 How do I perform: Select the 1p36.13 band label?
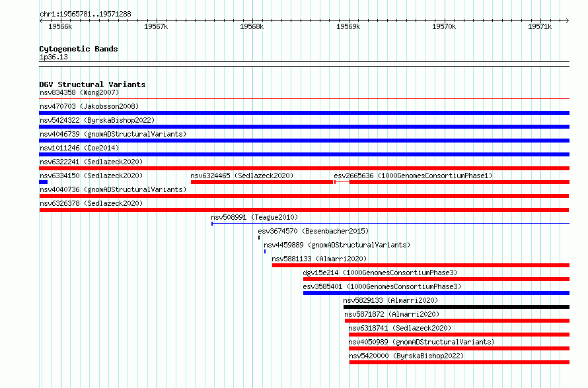pos(54,57)
